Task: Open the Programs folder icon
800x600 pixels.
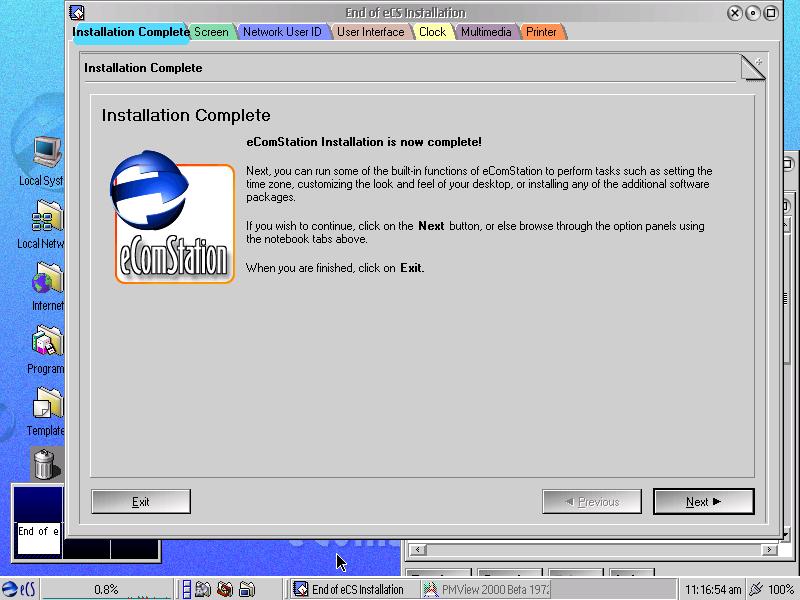Action: pyautogui.click(x=47, y=340)
